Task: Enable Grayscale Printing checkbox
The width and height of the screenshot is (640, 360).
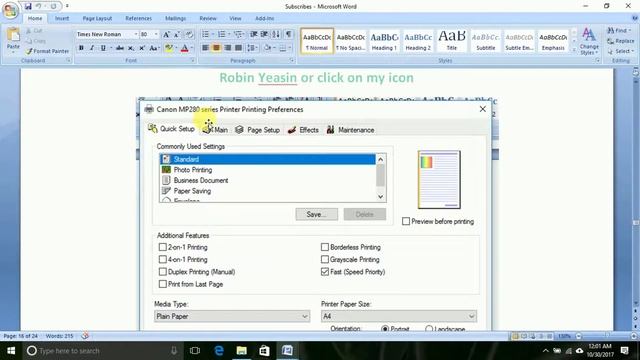Action: [x=325, y=259]
